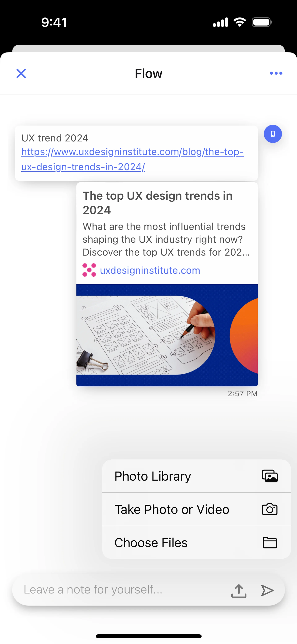The image size is (297, 644).
Task: Open the three-dot more options menu
Action: pyautogui.click(x=276, y=73)
